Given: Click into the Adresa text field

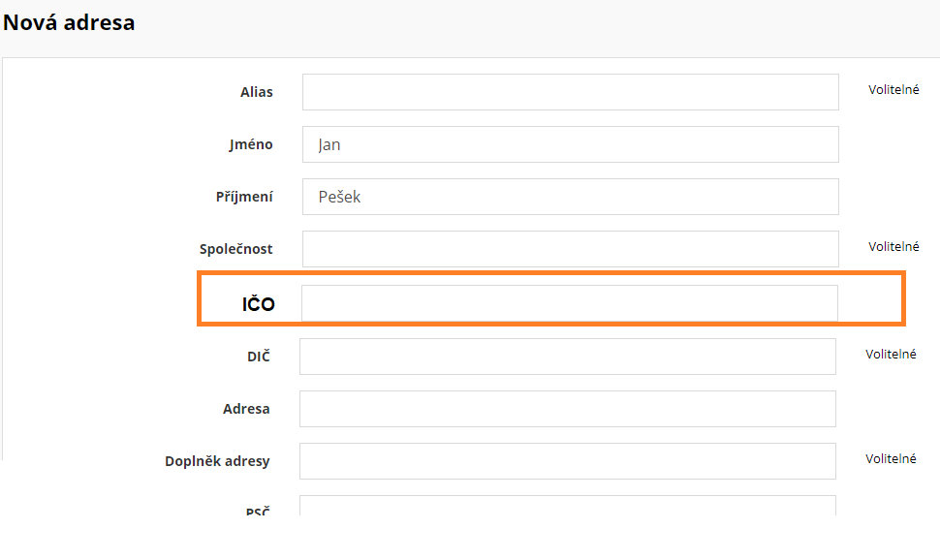Looking at the screenshot, I should pos(567,409).
